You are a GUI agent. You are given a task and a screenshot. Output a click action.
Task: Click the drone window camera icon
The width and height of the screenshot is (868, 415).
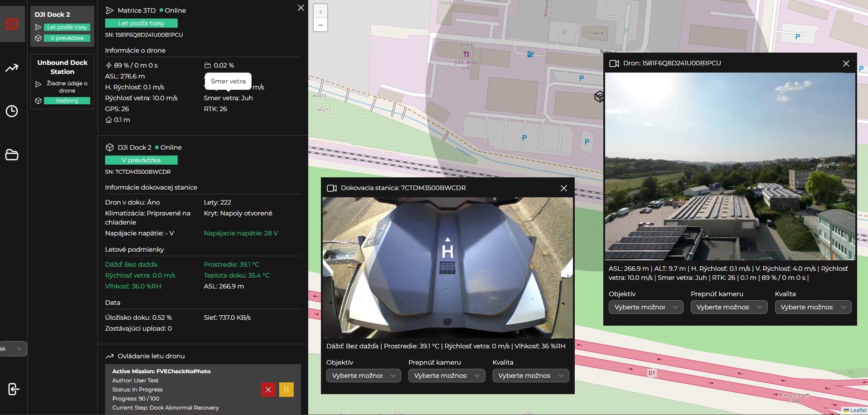pyautogui.click(x=614, y=63)
